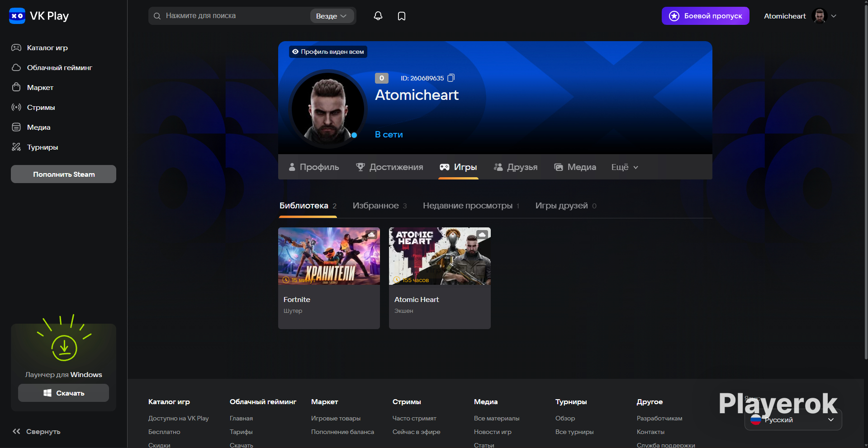Screen dimensions: 868x448
Task: Click the gamepad icon beside Каталог игр
Action: pyautogui.click(x=16, y=47)
